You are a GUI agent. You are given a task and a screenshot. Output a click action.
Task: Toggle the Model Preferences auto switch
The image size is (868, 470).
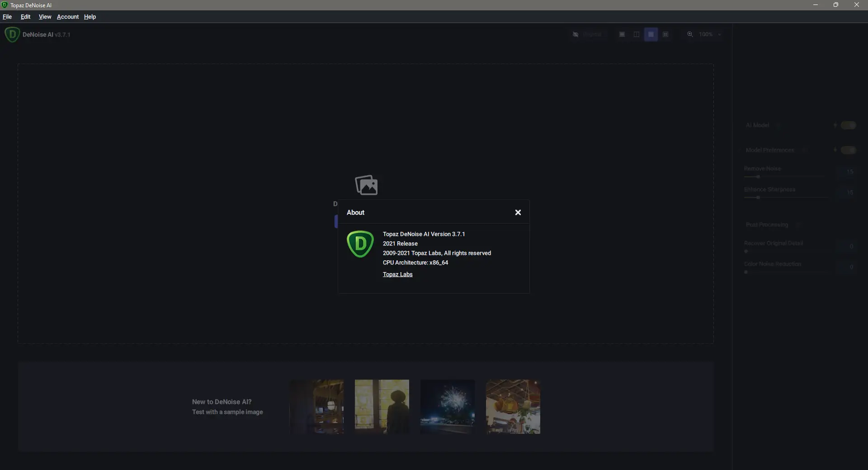click(849, 150)
